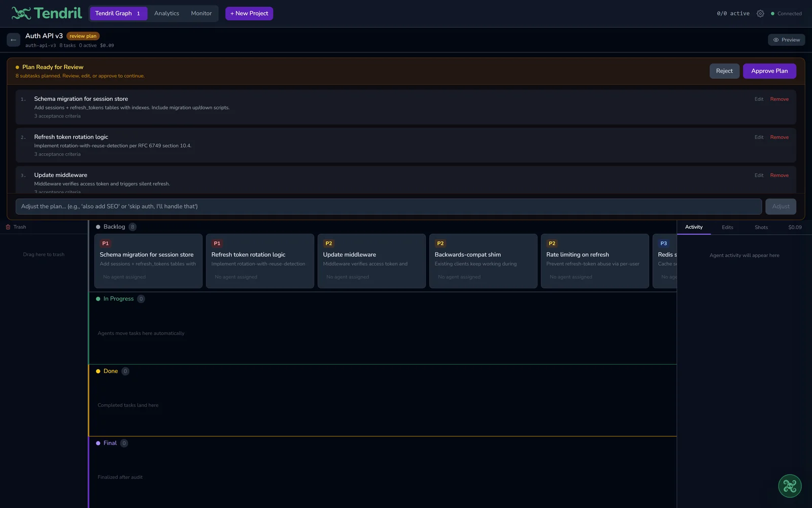Expand the Backlog count badge showing 8
The width and height of the screenshot is (812, 508).
tap(132, 227)
